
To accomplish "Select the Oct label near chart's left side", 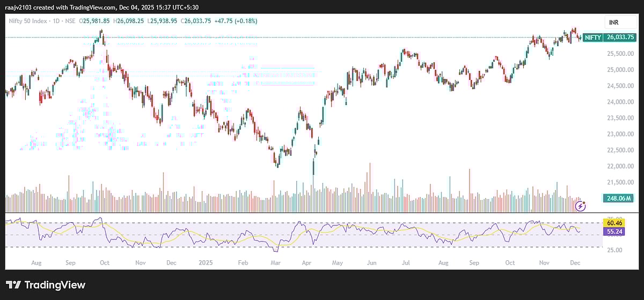I will [x=104, y=264].
